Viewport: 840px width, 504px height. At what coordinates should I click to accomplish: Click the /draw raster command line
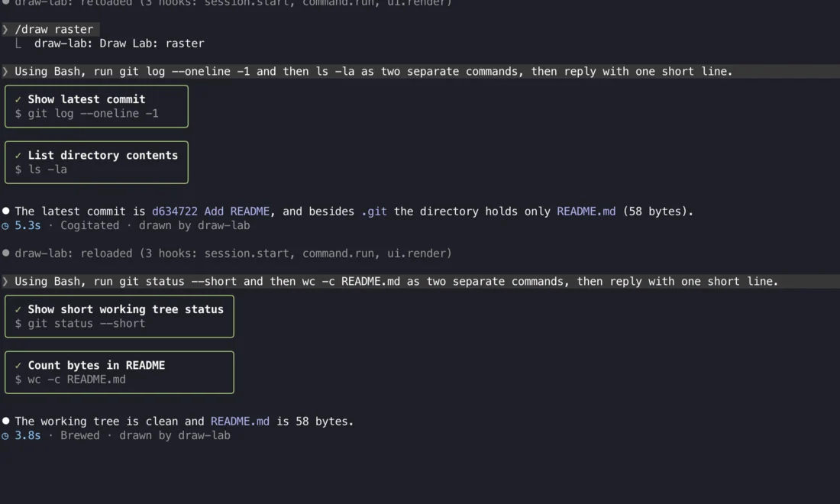coord(53,30)
